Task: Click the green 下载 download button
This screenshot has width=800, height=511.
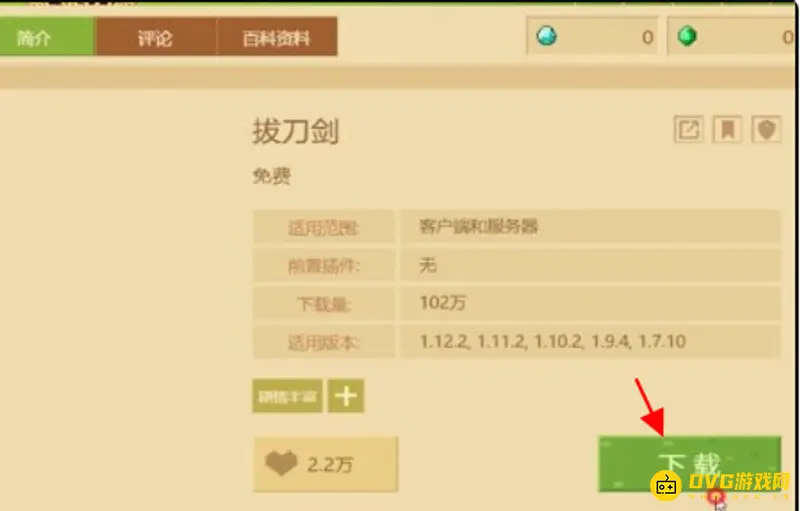Action: pos(689,464)
